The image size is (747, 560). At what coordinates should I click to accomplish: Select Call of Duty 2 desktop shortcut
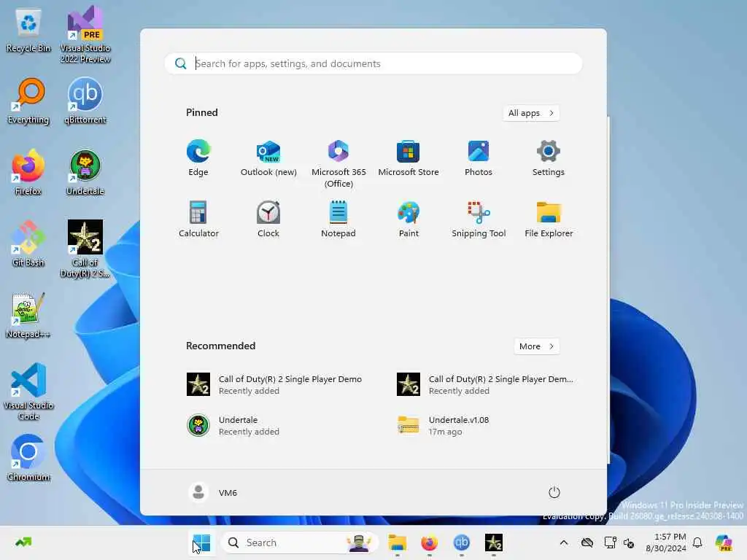click(x=85, y=249)
